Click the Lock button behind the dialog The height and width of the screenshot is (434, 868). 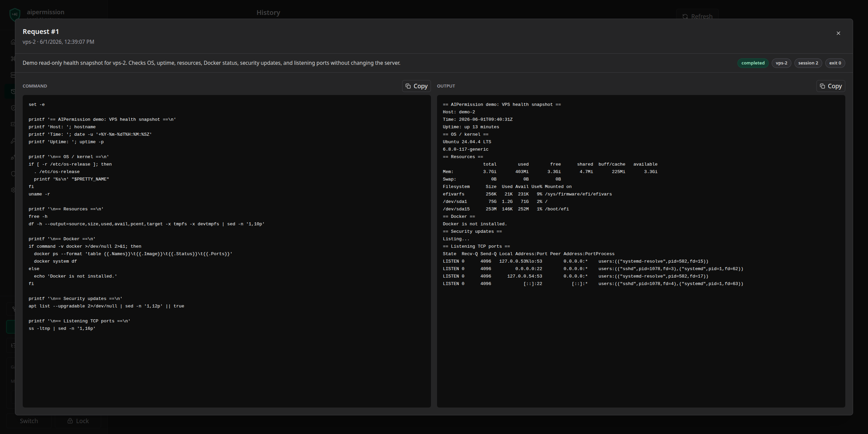pos(78,421)
